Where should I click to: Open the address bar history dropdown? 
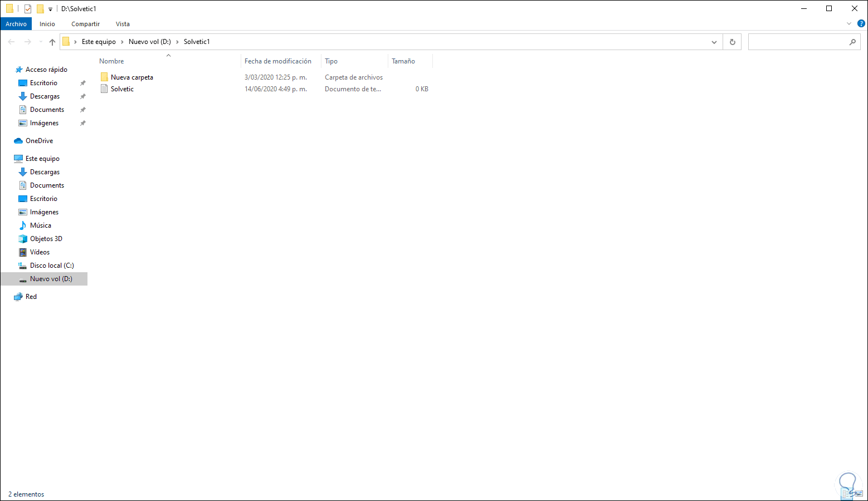(714, 41)
